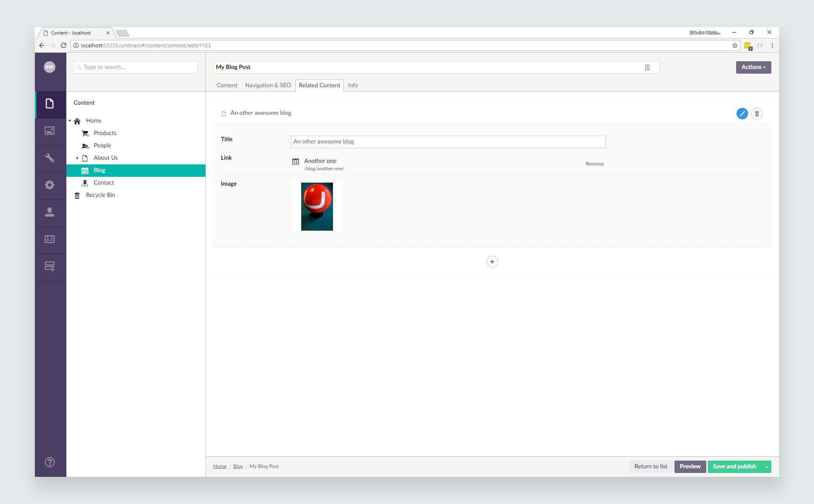Switch to the Navigation & SEO tab

(267, 85)
